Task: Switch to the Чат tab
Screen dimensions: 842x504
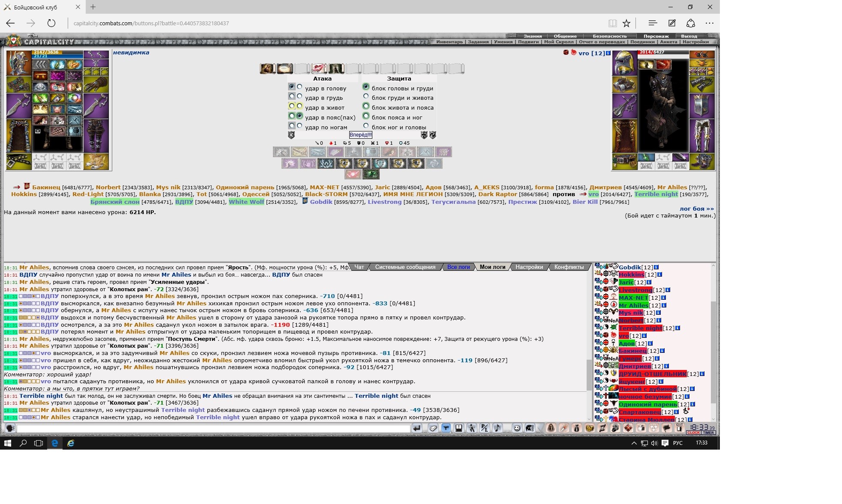Action: (x=359, y=267)
